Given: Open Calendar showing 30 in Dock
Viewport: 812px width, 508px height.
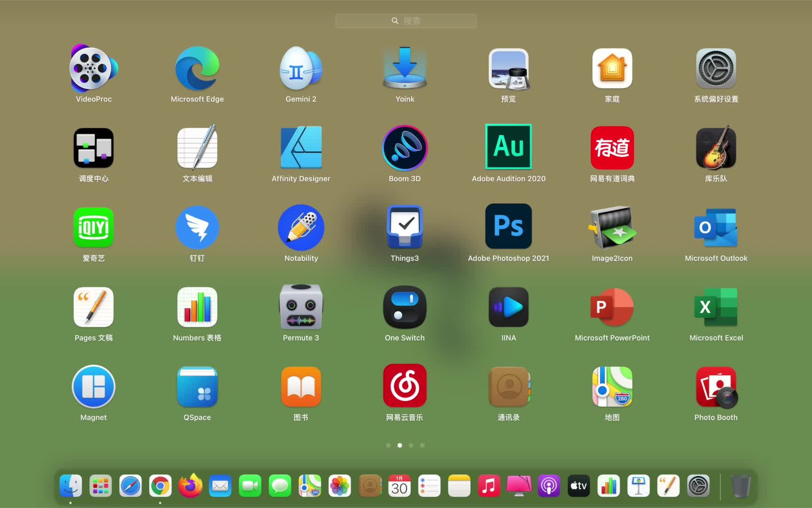Looking at the screenshot, I should (x=399, y=486).
